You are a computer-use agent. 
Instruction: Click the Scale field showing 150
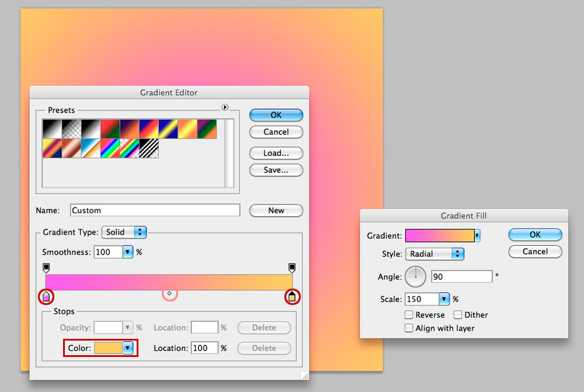pos(422,299)
